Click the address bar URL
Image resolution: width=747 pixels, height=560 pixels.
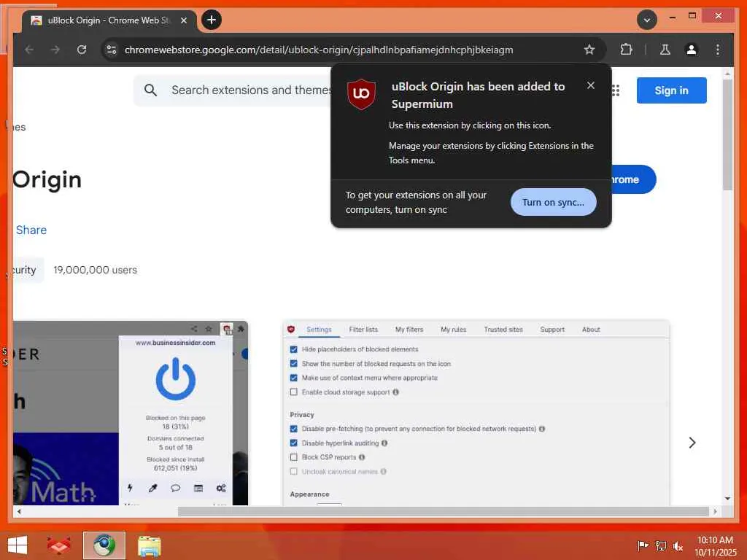319,50
